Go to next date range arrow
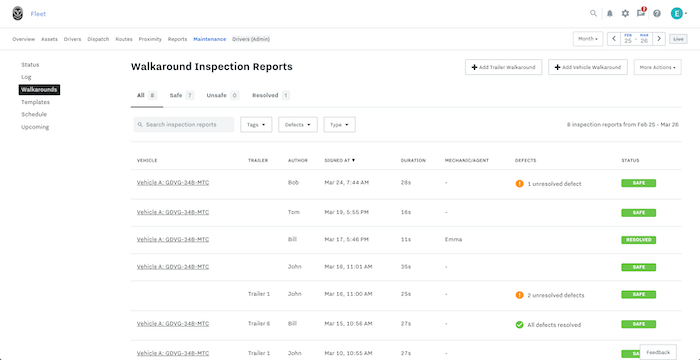This screenshot has width=700, height=360. (x=659, y=39)
